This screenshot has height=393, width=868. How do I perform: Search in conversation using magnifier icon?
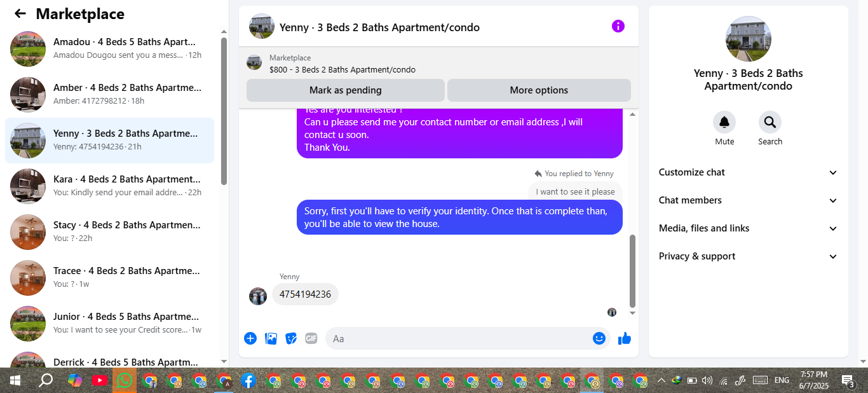pyautogui.click(x=770, y=122)
